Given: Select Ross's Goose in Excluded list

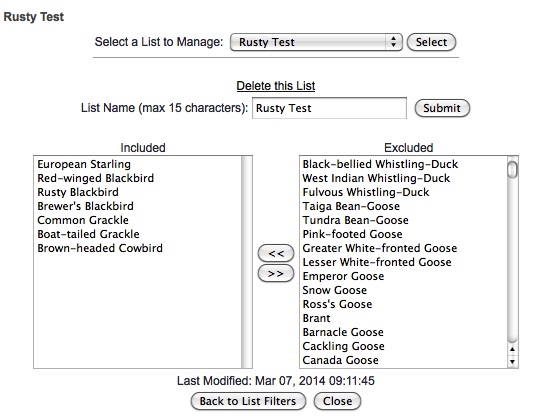Looking at the screenshot, I should click(404, 304).
